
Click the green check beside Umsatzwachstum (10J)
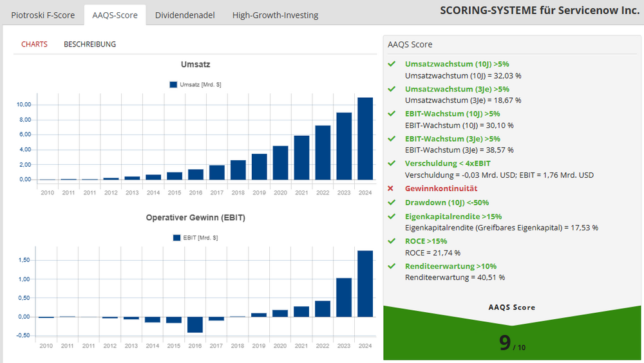click(x=392, y=64)
